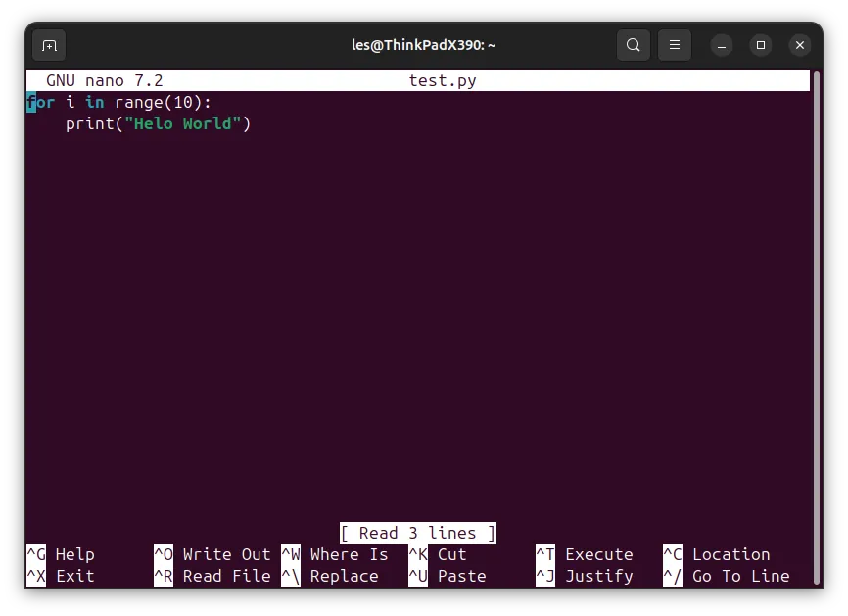This screenshot has height=616, width=848.
Task: Click the terminal vertical scrollbar
Action: point(818,328)
